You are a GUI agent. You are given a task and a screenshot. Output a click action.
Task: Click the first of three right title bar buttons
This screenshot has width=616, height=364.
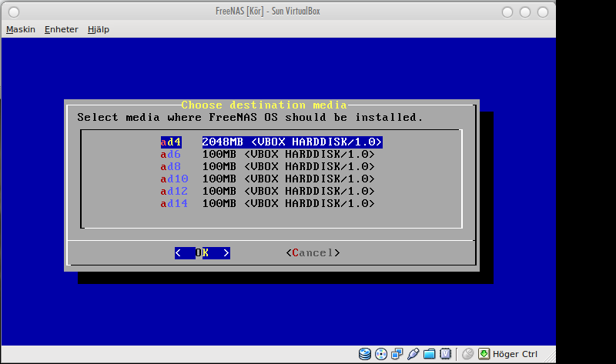coord(507,12)
